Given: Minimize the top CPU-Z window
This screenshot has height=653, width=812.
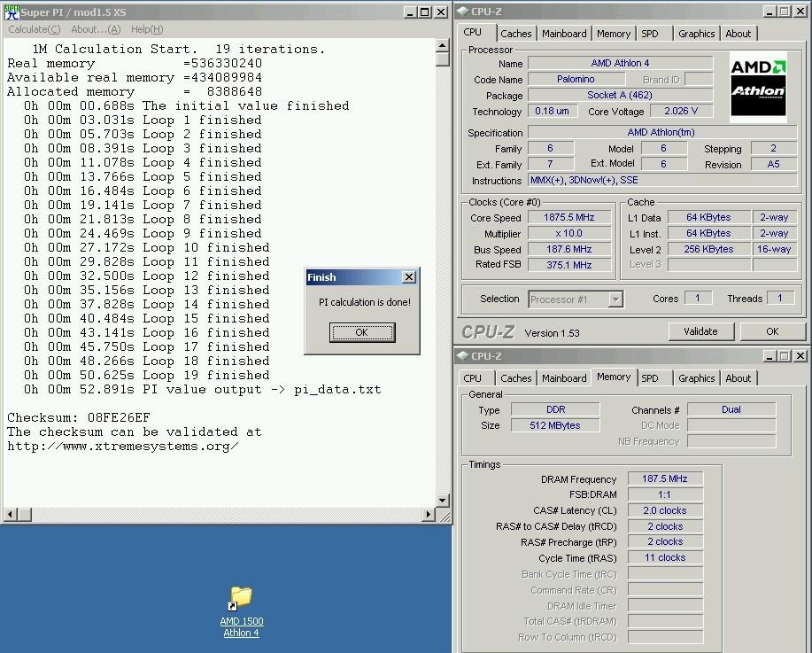Looking at the screenshot, I should pyautogui.click(x=769, y=12).
